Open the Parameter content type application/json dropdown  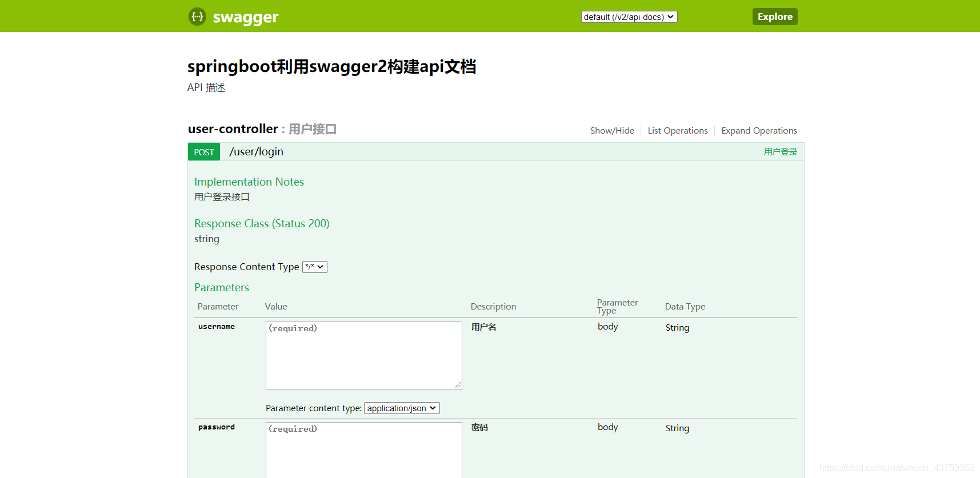pyautogui.click(x=402, y=408)
